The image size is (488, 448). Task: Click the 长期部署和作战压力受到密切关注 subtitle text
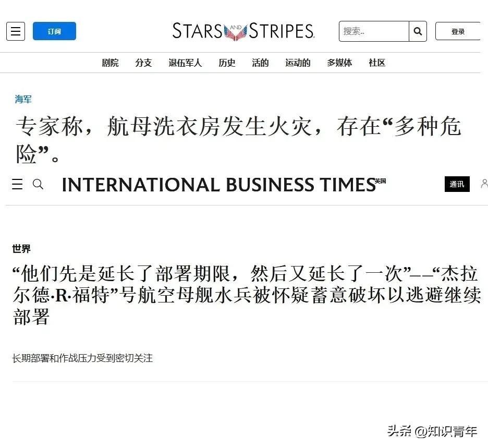(x=82, y=358)
